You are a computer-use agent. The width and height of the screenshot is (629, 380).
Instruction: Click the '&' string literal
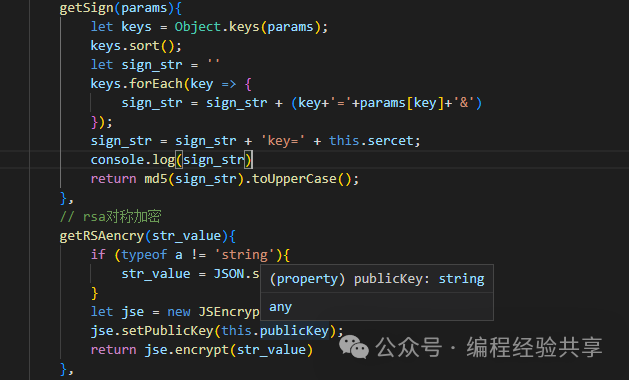pyautogui.click(x=463, y=103)
